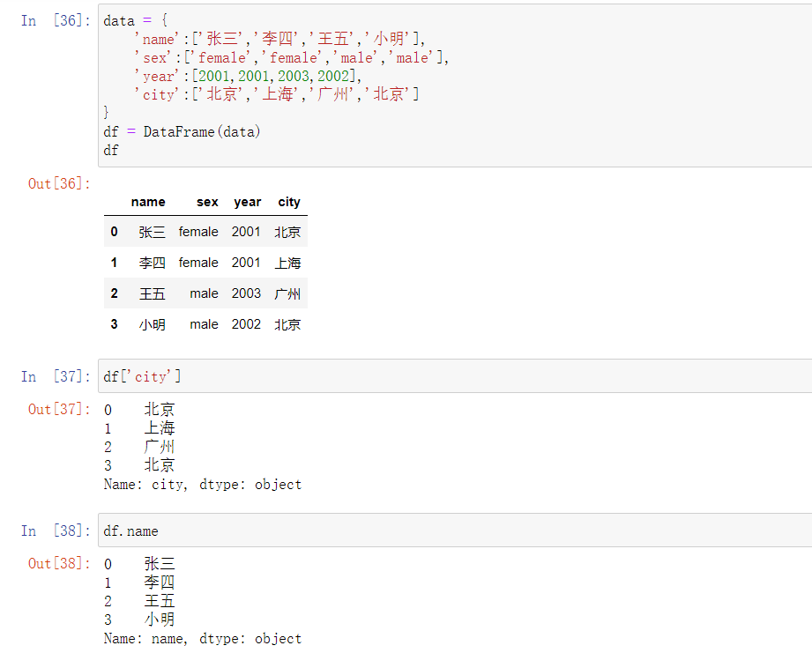The image size is (812, 653).
Task: Click 'Name: name, dtype: object' output line
Action: click(203, 639)
